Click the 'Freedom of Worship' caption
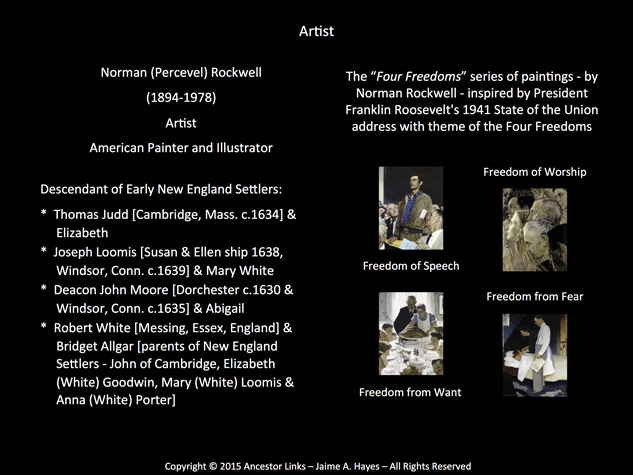633x475 pixels. (x=534, y=172)
